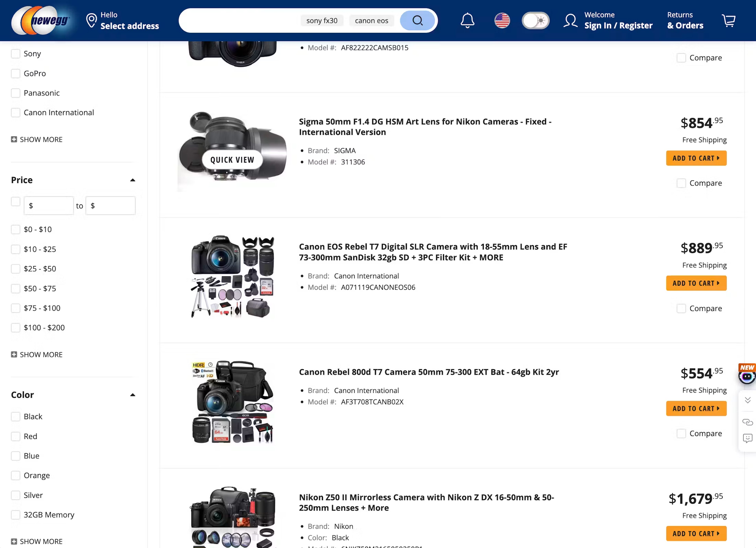Select the $10 - $25 price filter
This screenshot has width=756, height=548.
coord(15,249)
